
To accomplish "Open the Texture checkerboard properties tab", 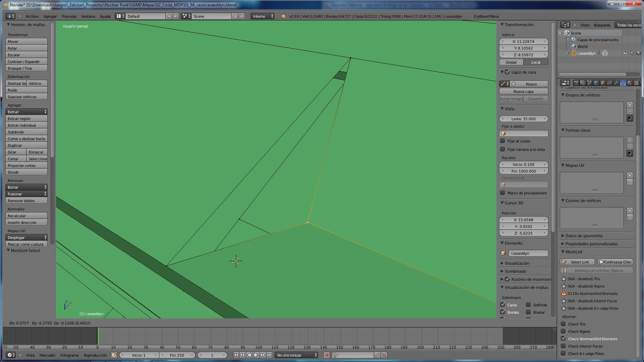I will [636, 83].
